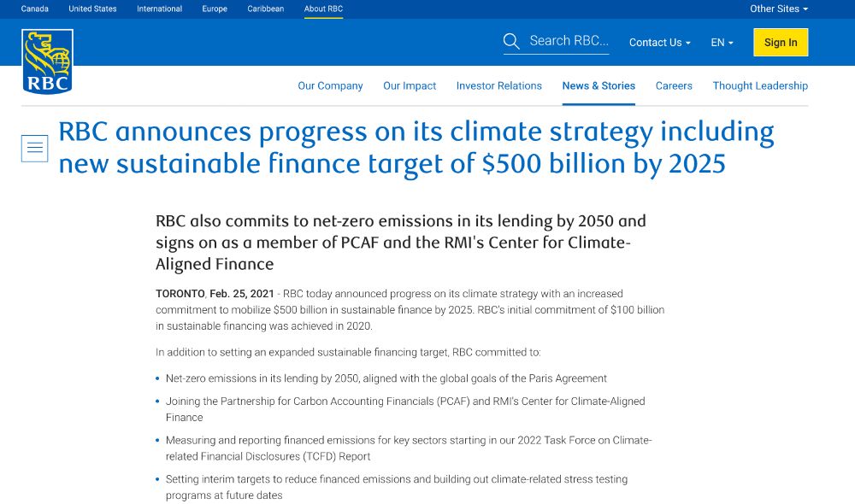Open the EN language dropdown
This screenshot has width=855, height=504.
(722, 43)
